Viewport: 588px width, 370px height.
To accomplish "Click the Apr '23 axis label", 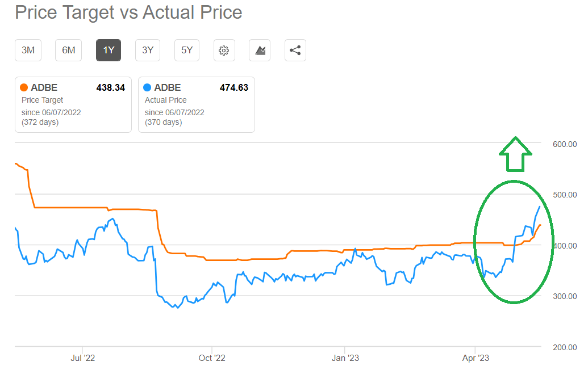I will click(475, 358).
